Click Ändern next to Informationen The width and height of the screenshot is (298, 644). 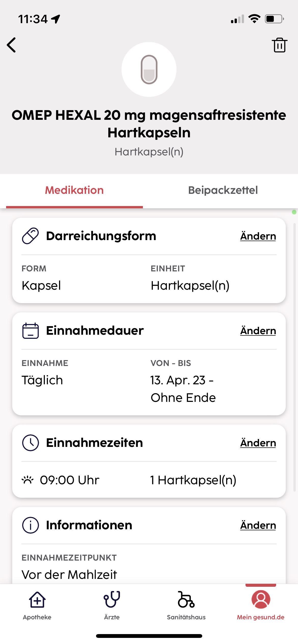coord(258,525)
